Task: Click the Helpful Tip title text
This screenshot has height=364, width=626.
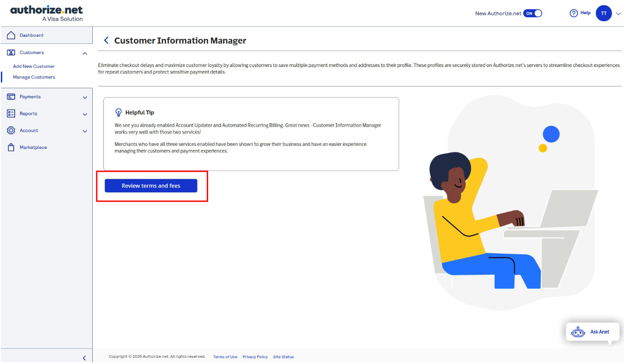Action: pos(140,113)
